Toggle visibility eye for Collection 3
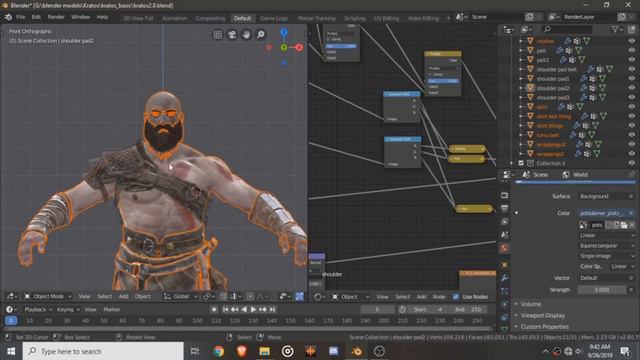Viewport: 640px width, 360px height. [x=632, y=163]
